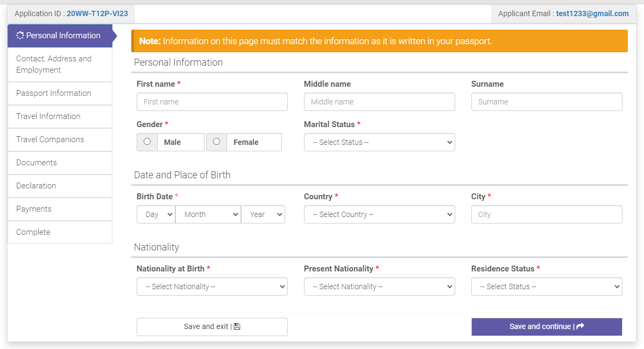Go to the Complete step
644x349 pixels.
click(60, 232)
